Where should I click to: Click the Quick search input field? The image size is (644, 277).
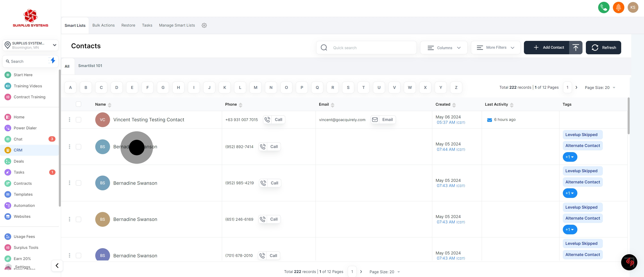point(370,48)
